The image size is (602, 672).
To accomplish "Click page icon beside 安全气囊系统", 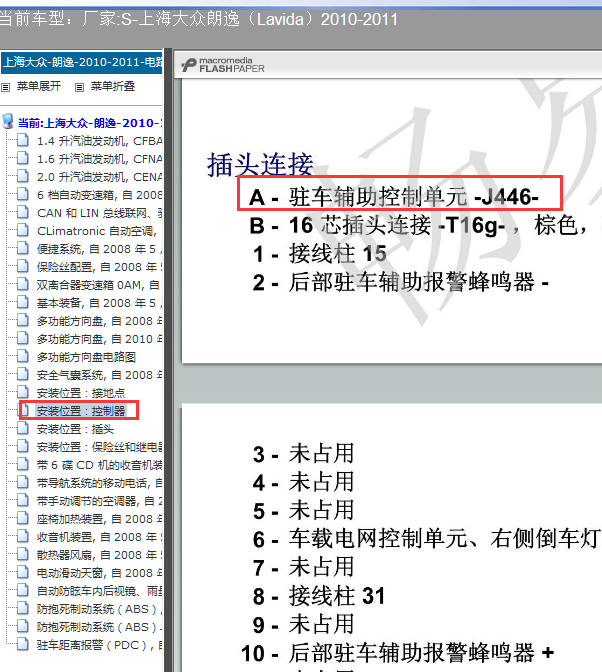I will pos(23,374).
